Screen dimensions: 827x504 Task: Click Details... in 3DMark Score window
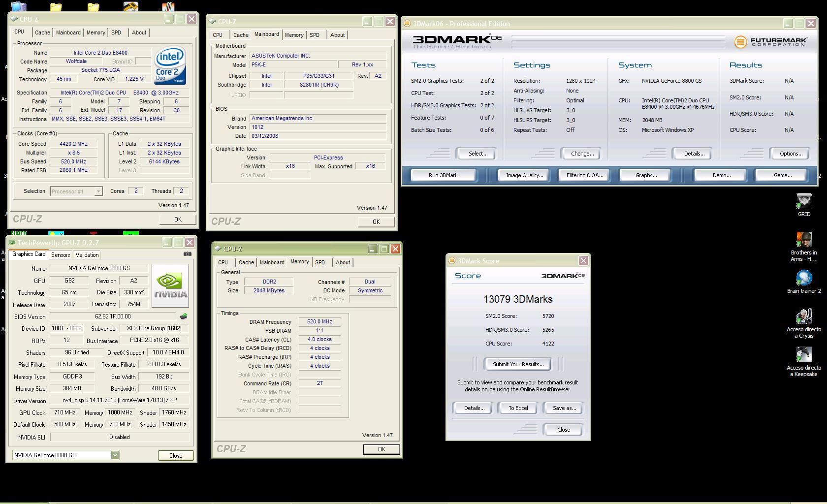pyautogui.click(x=474, y=408)
